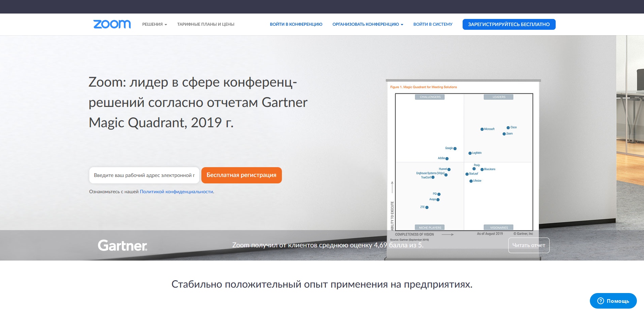Expand the РЕШЕНИЯ dropdown menu
The image size is (644, 313).
click(x=155, y=24)
